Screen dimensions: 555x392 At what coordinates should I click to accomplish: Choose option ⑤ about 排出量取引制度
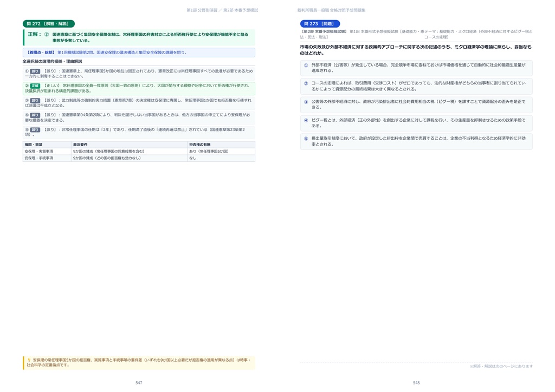point(416,141)
